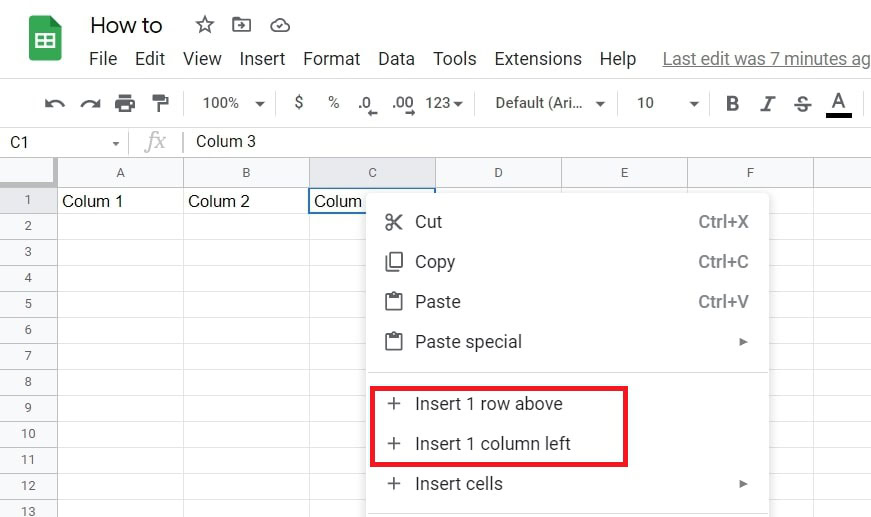Click the move to folder icon
Image resolution: width=871 pixels, height=517 pixels.
point(241,25)
